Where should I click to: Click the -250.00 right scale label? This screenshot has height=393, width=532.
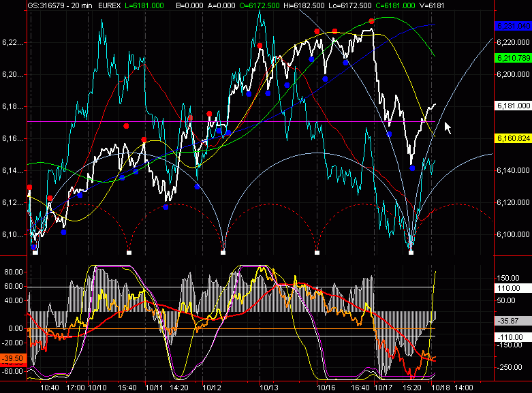[x=508, y=367]
